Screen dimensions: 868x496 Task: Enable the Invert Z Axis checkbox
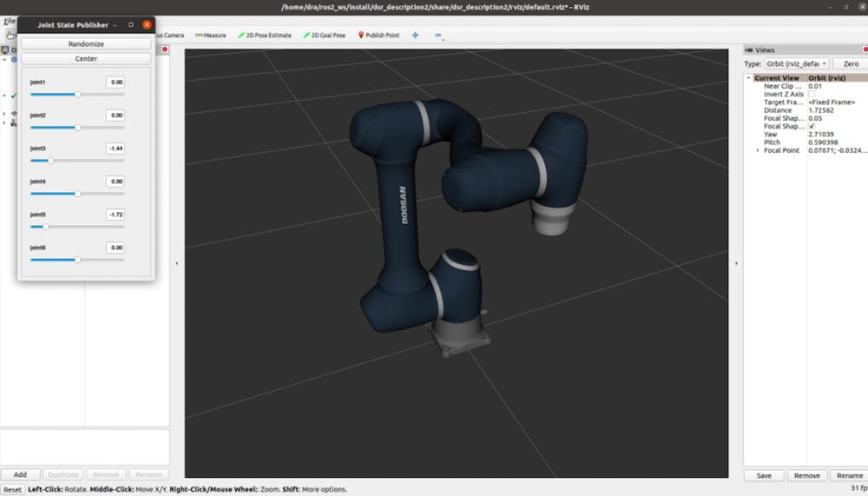point(812,95)
